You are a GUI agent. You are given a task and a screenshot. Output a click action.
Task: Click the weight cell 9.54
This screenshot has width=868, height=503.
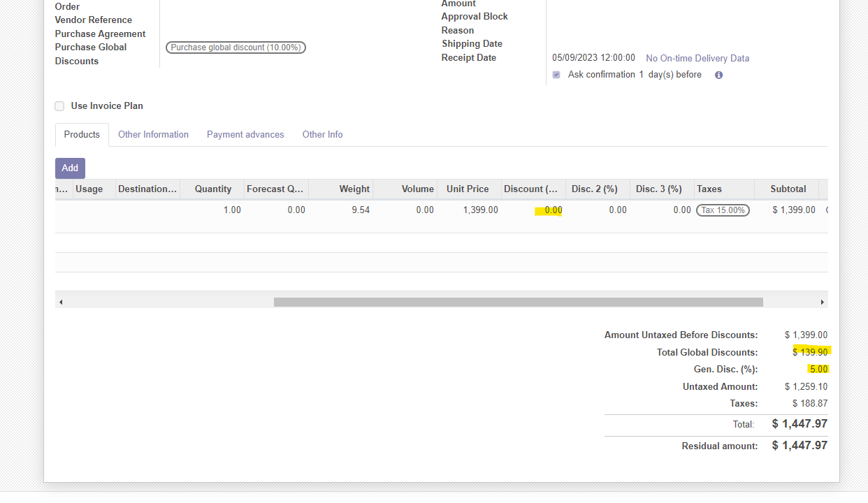pos(361,210)
